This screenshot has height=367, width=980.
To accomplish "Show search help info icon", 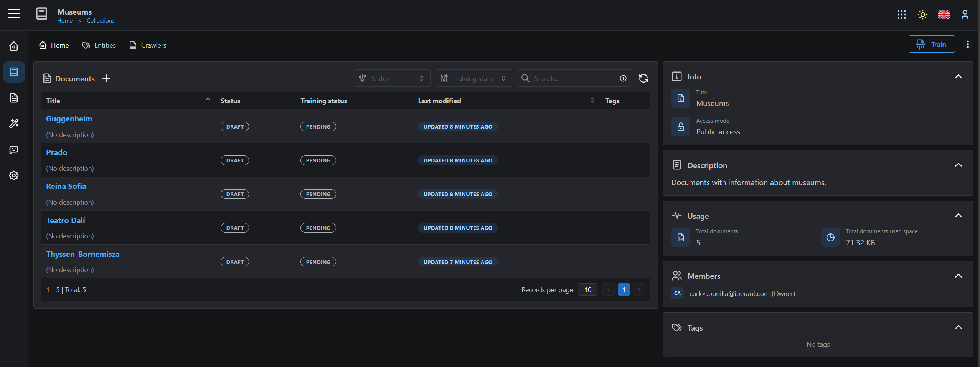I will coord(623,78).
